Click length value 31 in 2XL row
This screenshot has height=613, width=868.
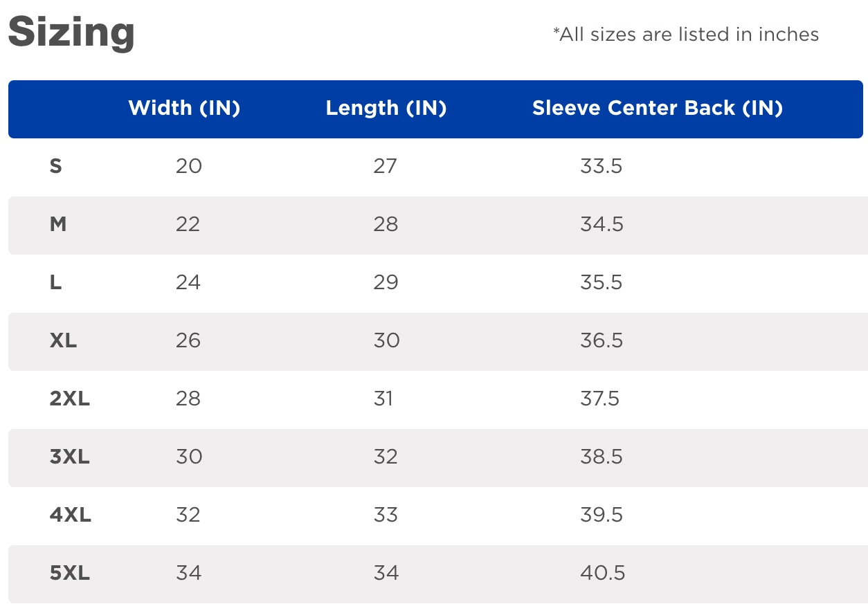(383, 399)
